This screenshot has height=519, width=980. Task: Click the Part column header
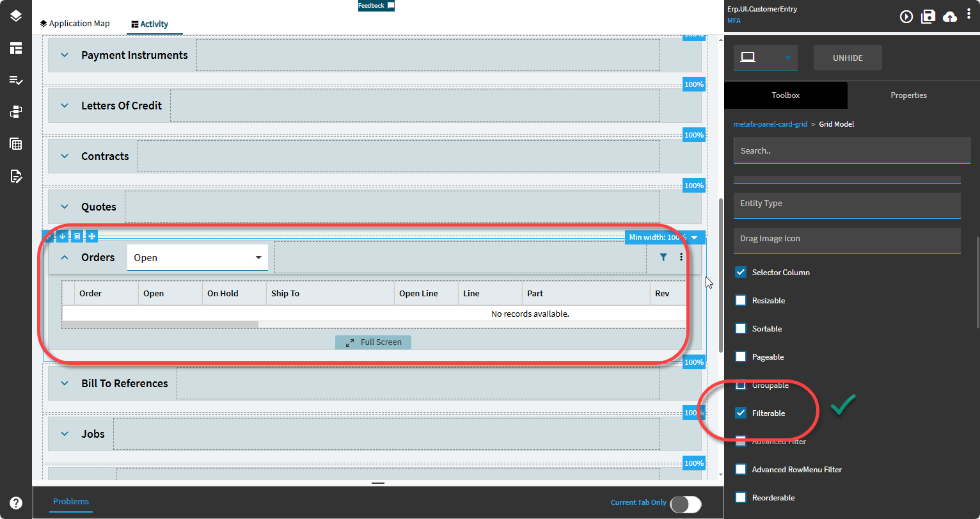(x=586, y=294)
